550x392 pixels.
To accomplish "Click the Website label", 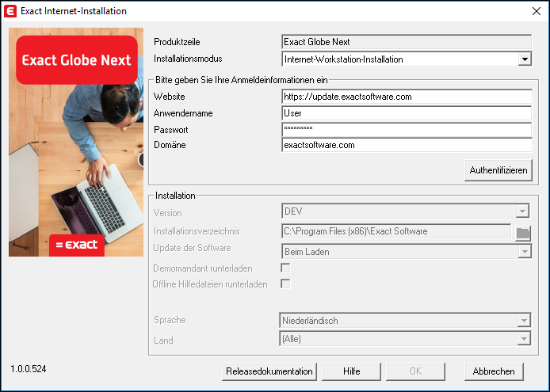I will pyautogui.click(x=169, y=97).
